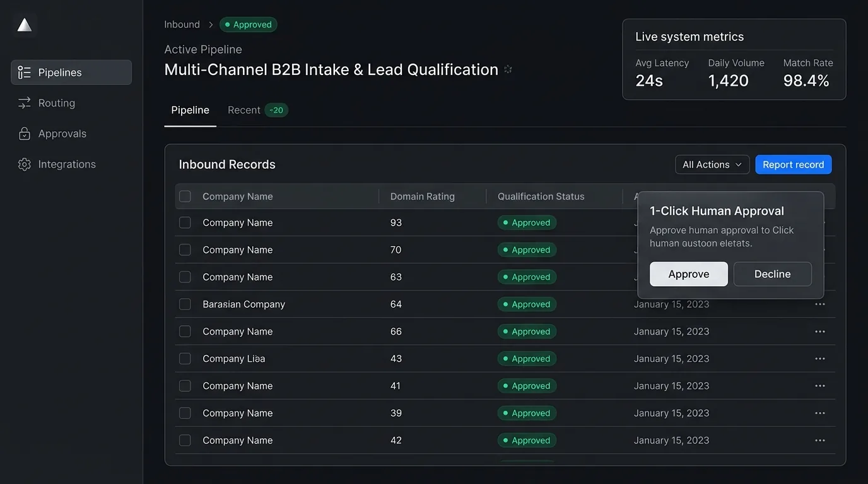
Task: Click the Approved status in Barasian Company row
Action: click(x=527, y=304)
